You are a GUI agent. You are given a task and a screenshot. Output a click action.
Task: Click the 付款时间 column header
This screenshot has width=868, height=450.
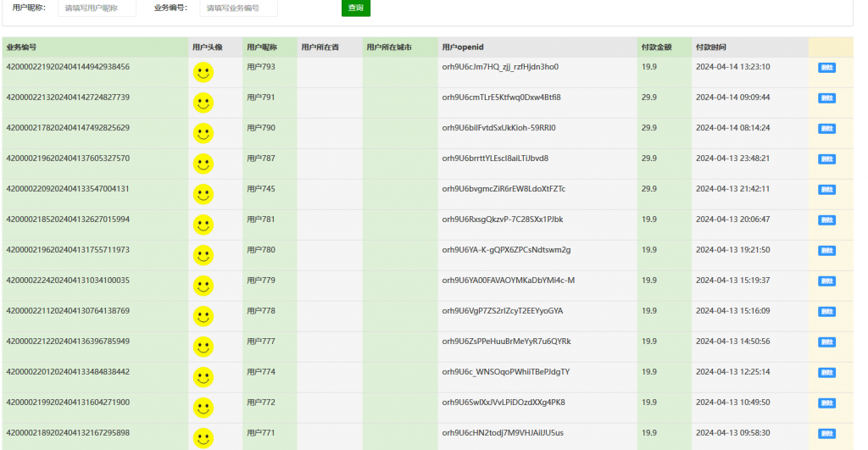tap(710, 47)
